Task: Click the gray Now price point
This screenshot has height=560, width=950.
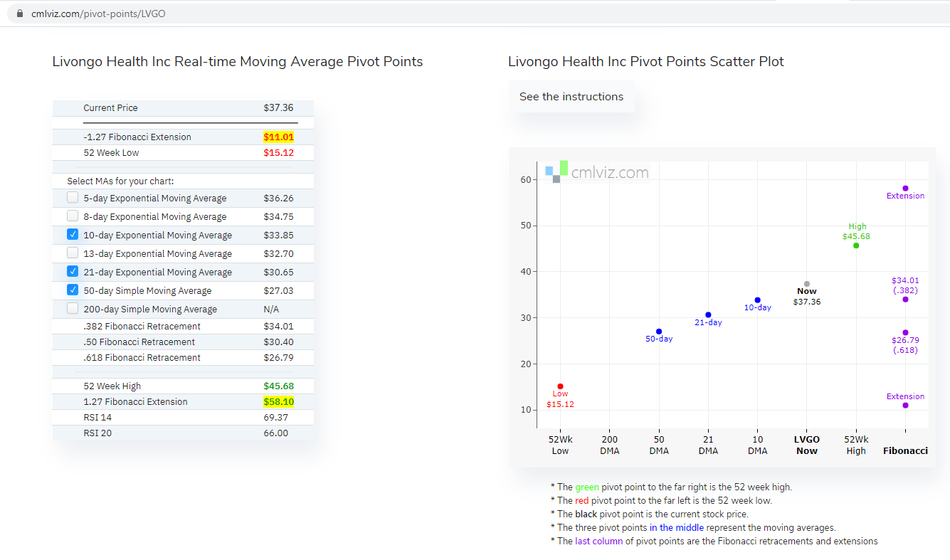Action: pyautogui.click(x=807, y=284)
